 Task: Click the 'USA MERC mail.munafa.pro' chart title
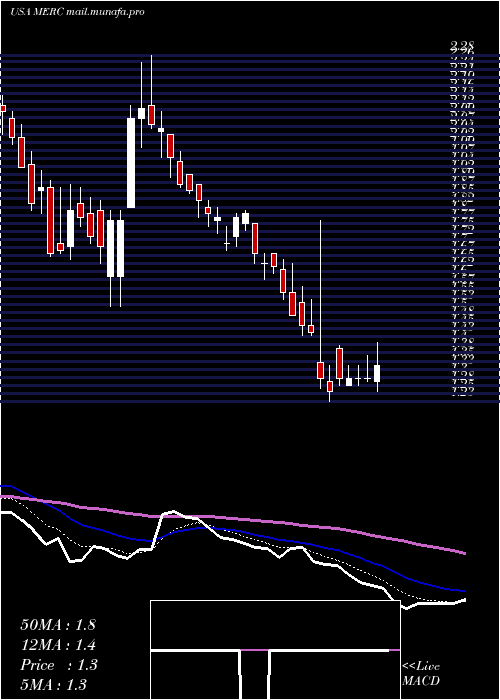77,12
